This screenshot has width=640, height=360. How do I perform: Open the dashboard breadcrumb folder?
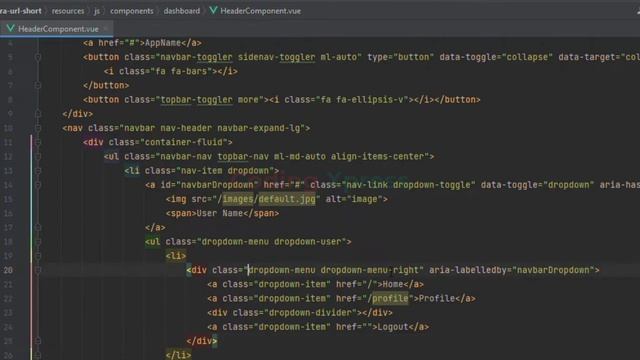[182, 11]
